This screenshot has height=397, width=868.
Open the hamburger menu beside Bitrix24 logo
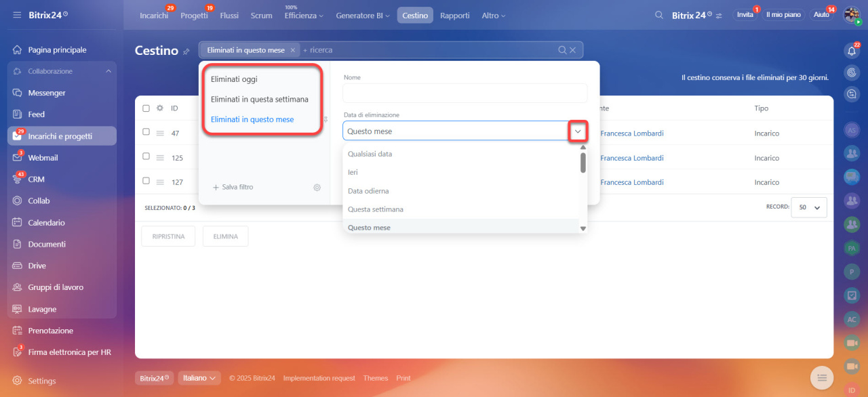point(17,15)
